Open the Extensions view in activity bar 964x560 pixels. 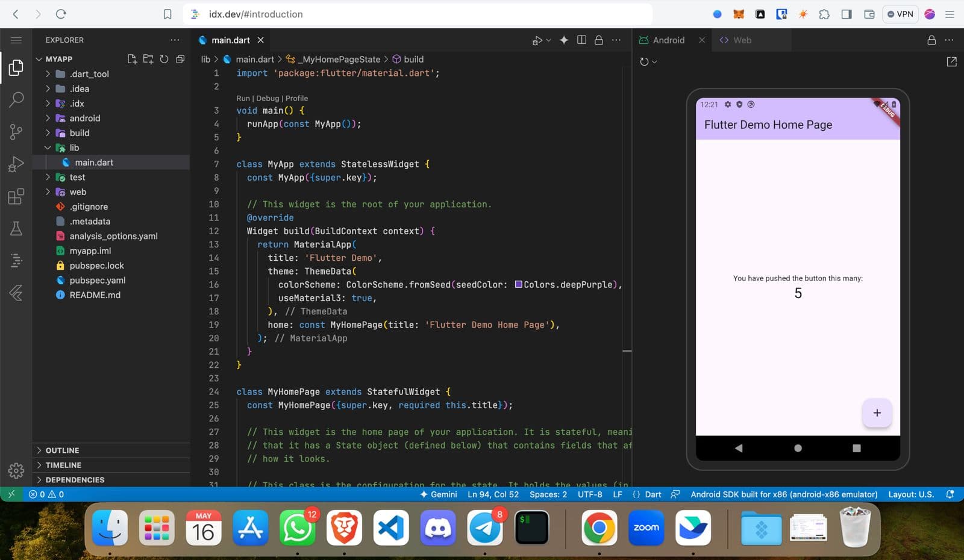tap(16, 196)
